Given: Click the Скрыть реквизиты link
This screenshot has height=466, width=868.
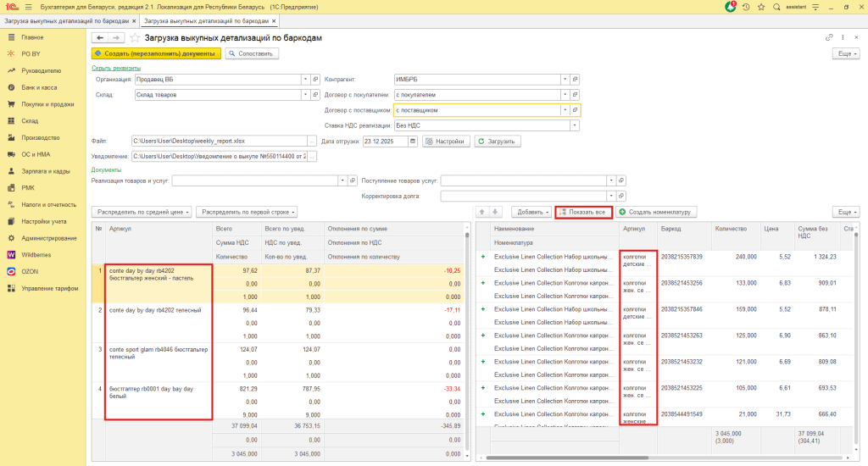Looking at the screenshot, I should click(x=115, y=68).
